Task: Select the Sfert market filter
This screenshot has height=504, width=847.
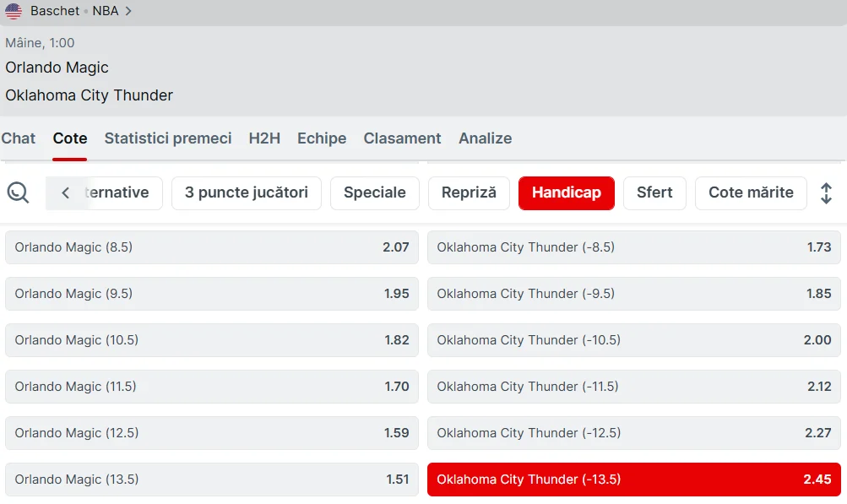Action: click(x=654, y=192)
